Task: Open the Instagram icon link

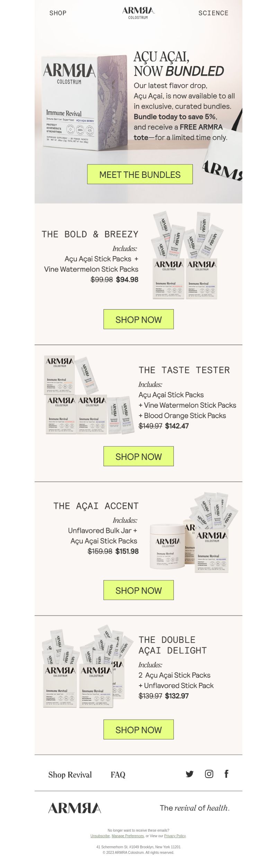Action: pyautogui.click(x=209, y=774)
